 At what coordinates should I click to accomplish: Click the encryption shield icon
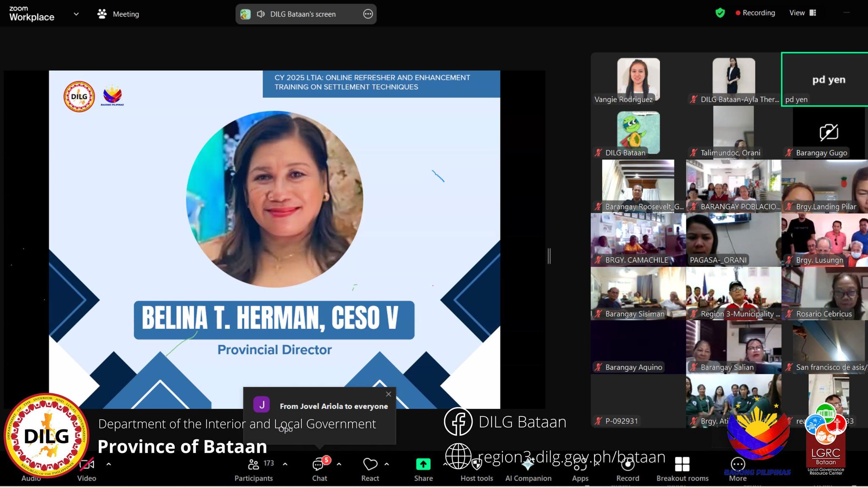720,13
